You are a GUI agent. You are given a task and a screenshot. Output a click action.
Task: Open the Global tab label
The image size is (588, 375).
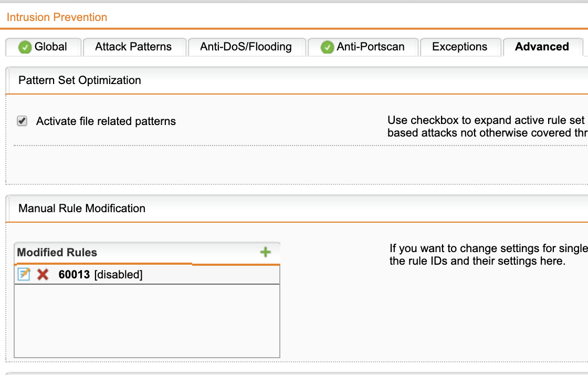[50, 47]
